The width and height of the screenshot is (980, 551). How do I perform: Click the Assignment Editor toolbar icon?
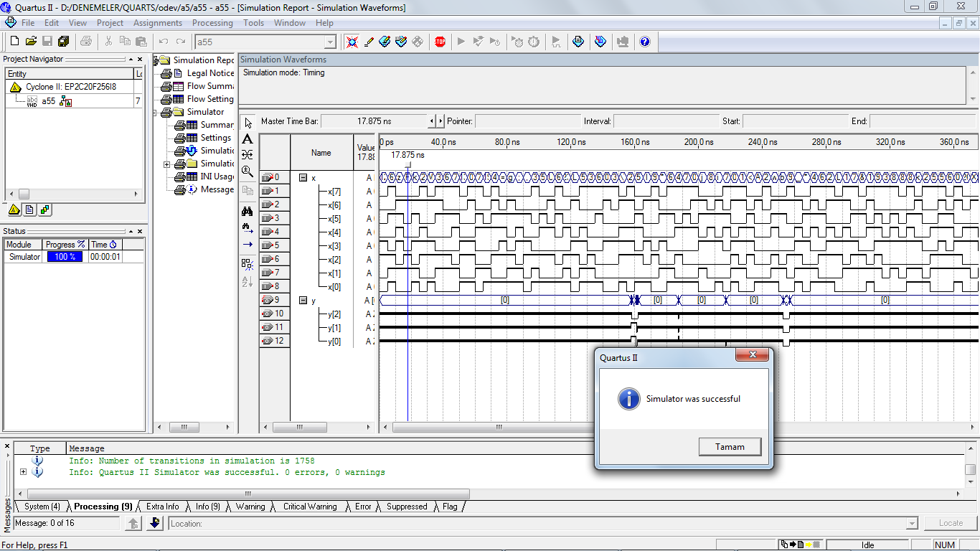(x=385, y=42)
